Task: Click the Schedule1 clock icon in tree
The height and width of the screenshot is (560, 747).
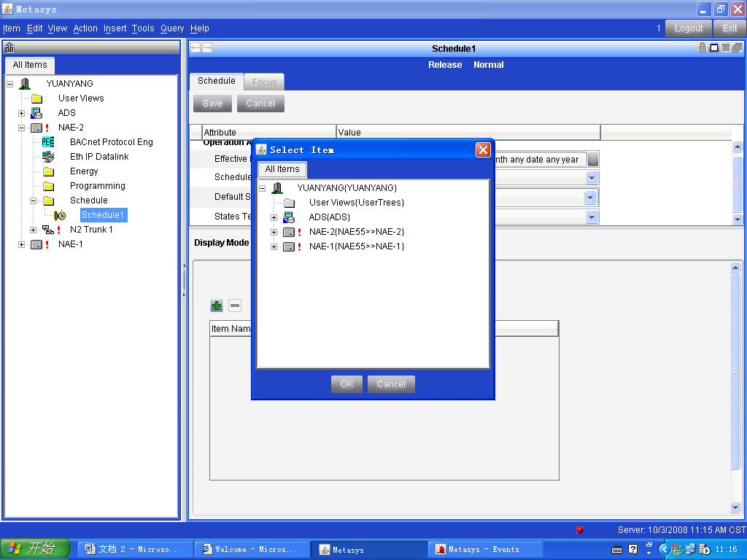Action: point(60,215)
